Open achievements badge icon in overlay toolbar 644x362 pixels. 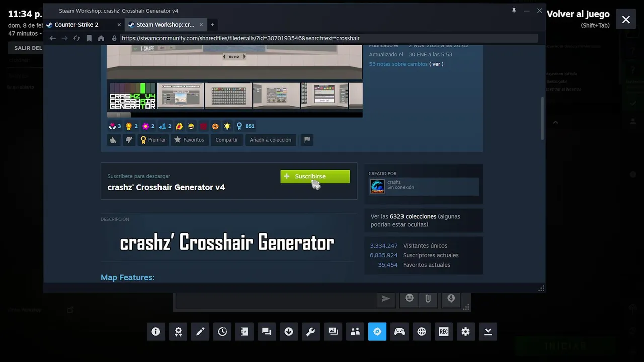178,332
